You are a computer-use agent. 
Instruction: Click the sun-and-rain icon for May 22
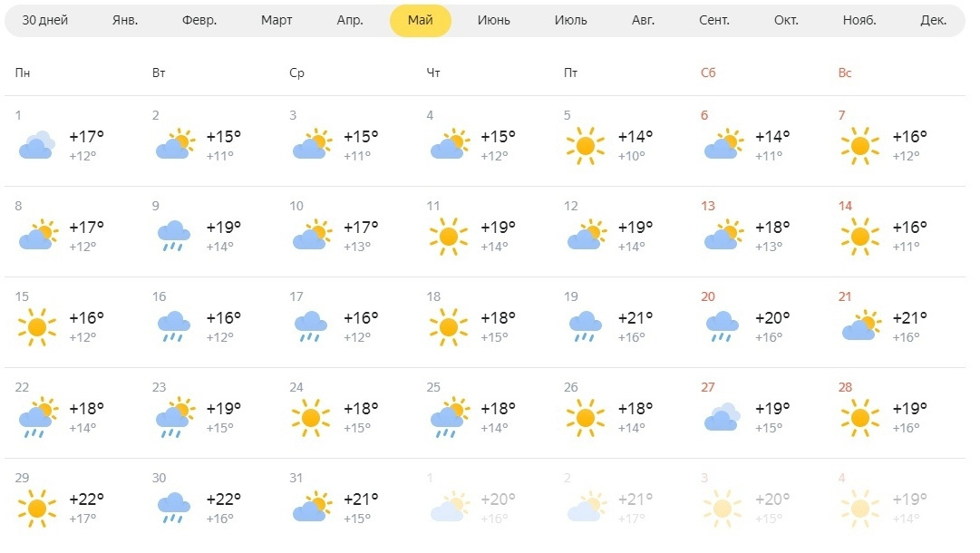[38, 417]
